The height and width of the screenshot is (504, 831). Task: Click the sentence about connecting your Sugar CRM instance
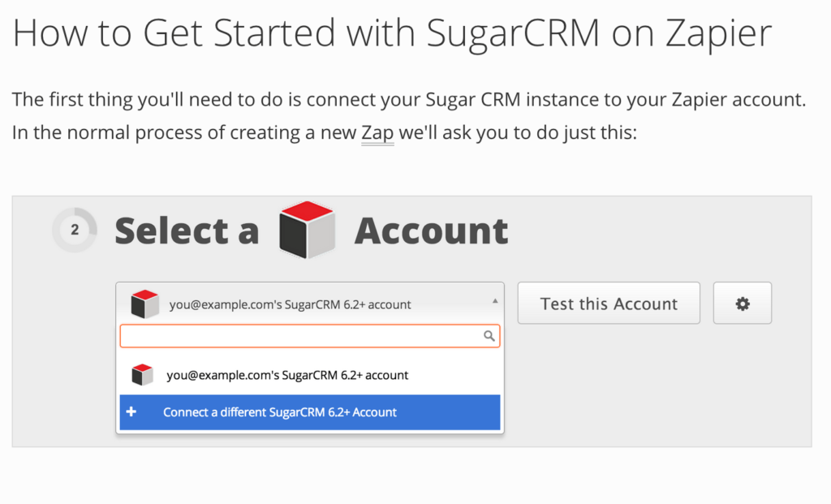[x=408, y=101]
